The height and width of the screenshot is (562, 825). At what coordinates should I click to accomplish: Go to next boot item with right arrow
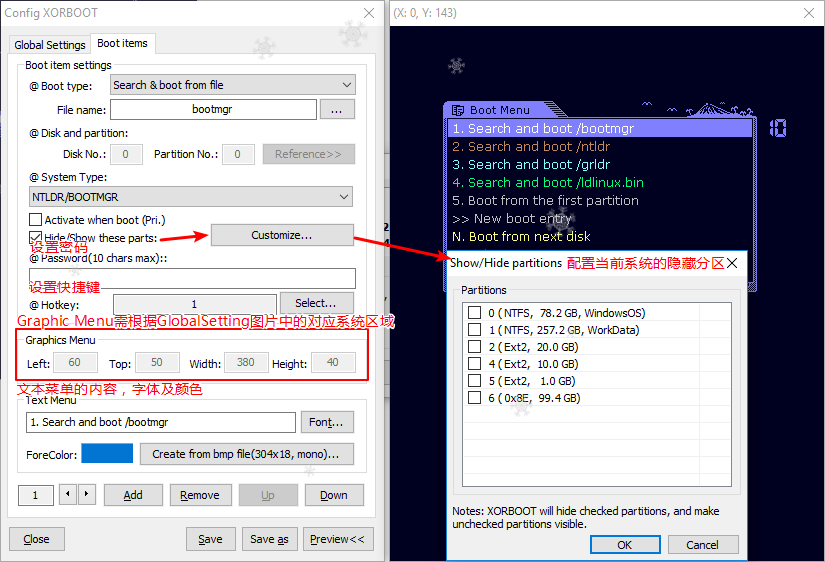(x=86, y=494)
